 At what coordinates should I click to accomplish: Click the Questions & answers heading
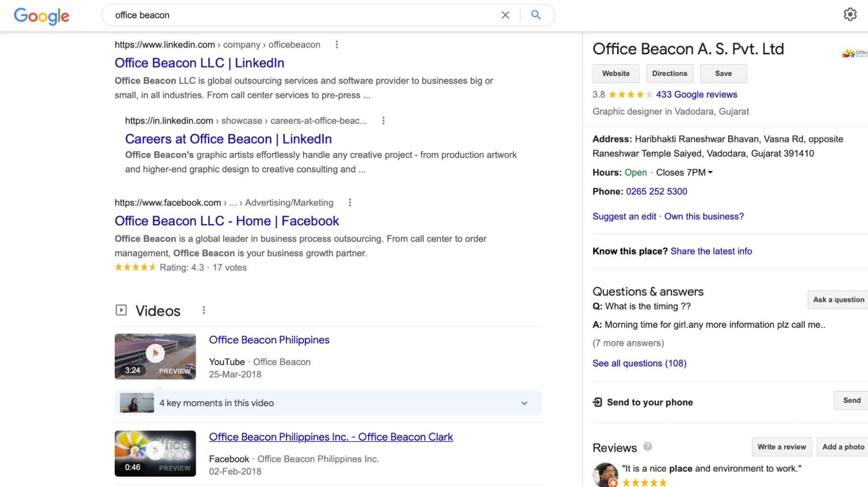[648, 291]
